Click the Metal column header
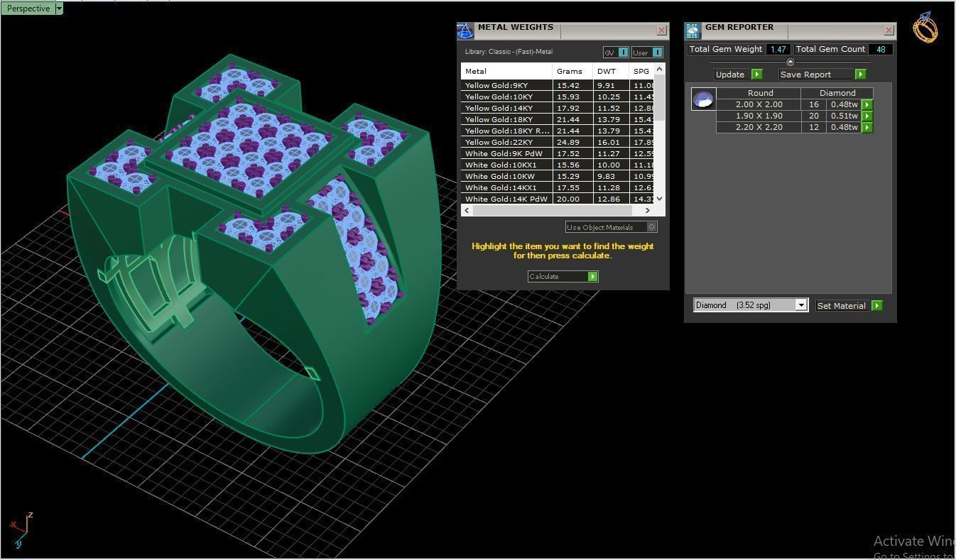The width and height of the screenshot is (956, 560). [506, 71]
